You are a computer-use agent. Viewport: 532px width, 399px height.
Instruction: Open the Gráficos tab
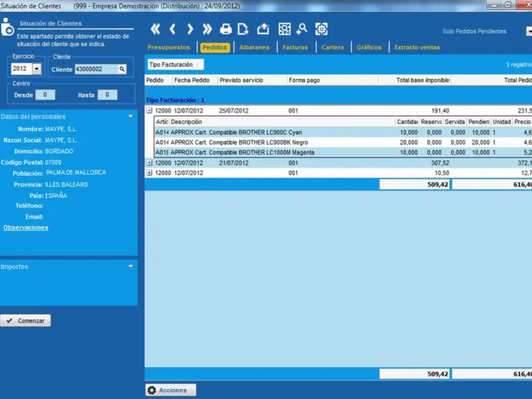coord(369,47)
